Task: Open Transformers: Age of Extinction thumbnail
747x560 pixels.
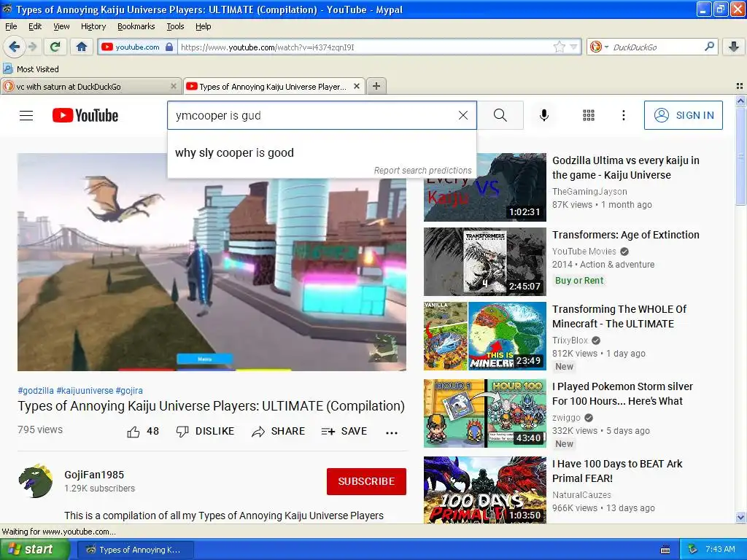Action: [x=485, y=262]
